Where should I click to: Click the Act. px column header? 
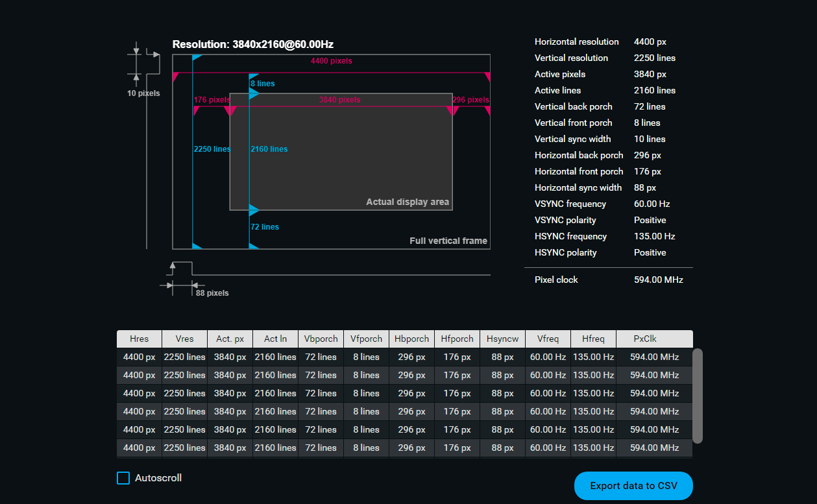(230, 339)
